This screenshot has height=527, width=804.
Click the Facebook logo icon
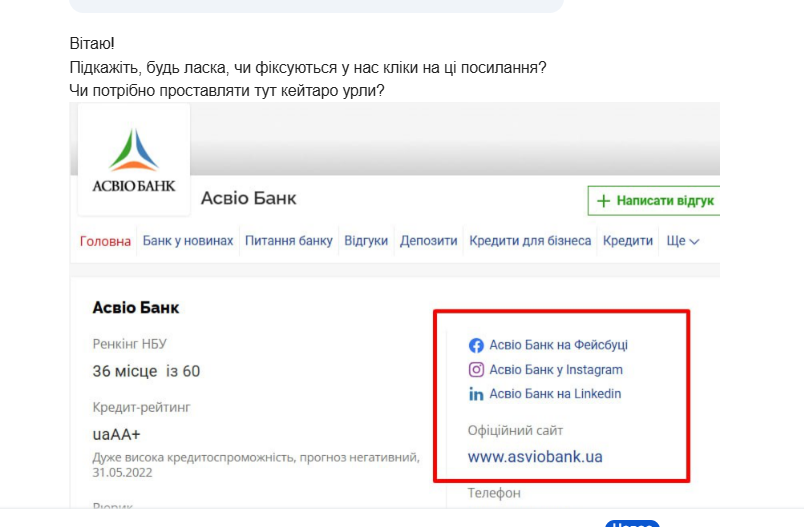tap(476, 346)
